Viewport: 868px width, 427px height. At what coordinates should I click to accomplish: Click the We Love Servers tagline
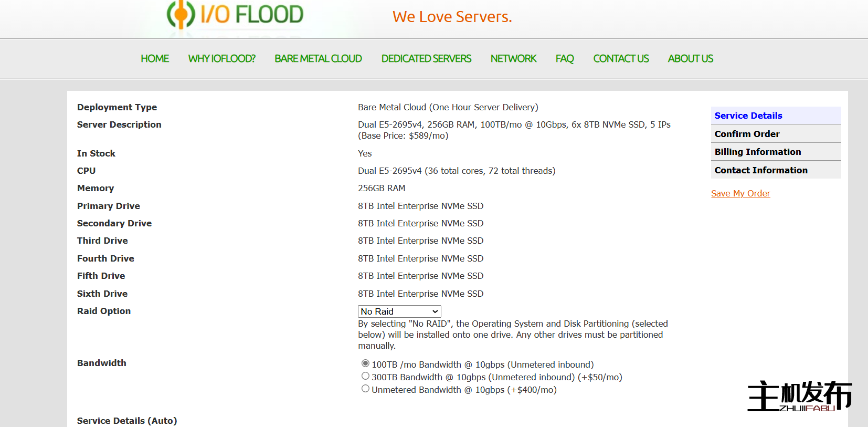tap(452, 17)
